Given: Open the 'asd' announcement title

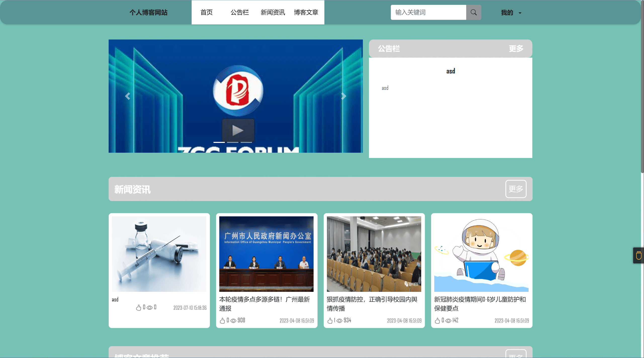Looking at the screenshot, I should click(450, 71).
